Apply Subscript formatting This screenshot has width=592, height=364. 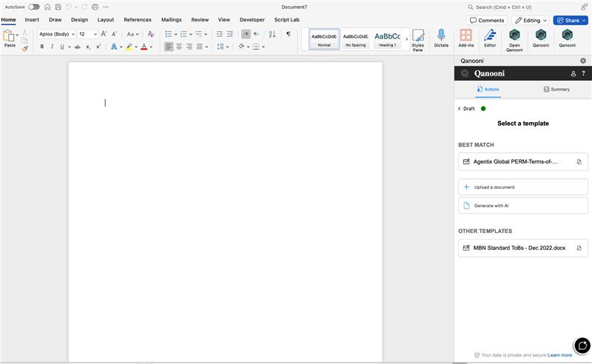tap(88, 47)
